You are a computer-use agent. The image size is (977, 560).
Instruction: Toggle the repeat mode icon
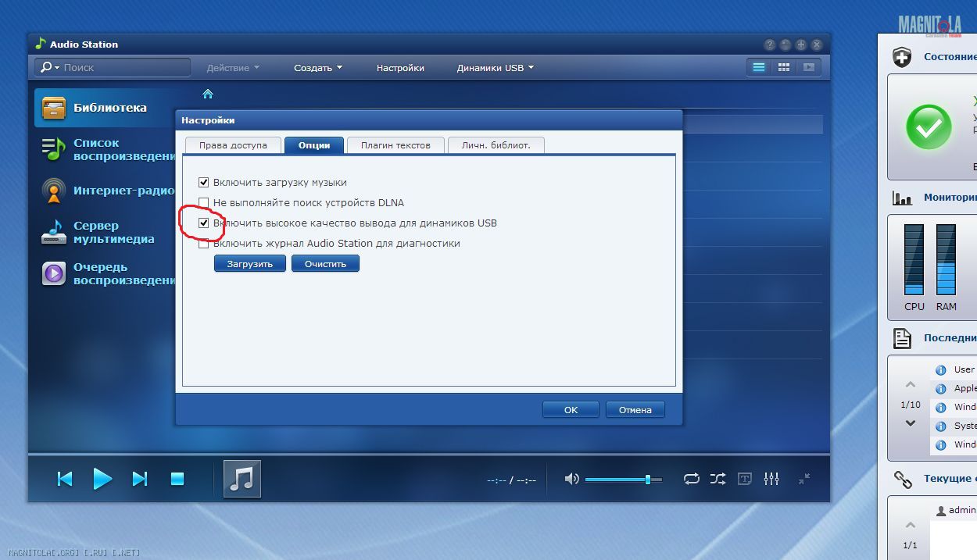[692, 479]
